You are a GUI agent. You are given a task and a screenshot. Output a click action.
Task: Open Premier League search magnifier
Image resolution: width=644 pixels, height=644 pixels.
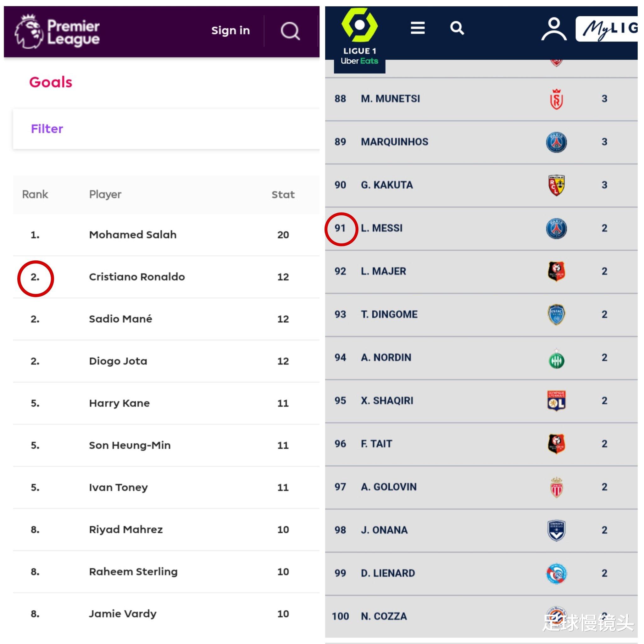[x=290, y=31]
